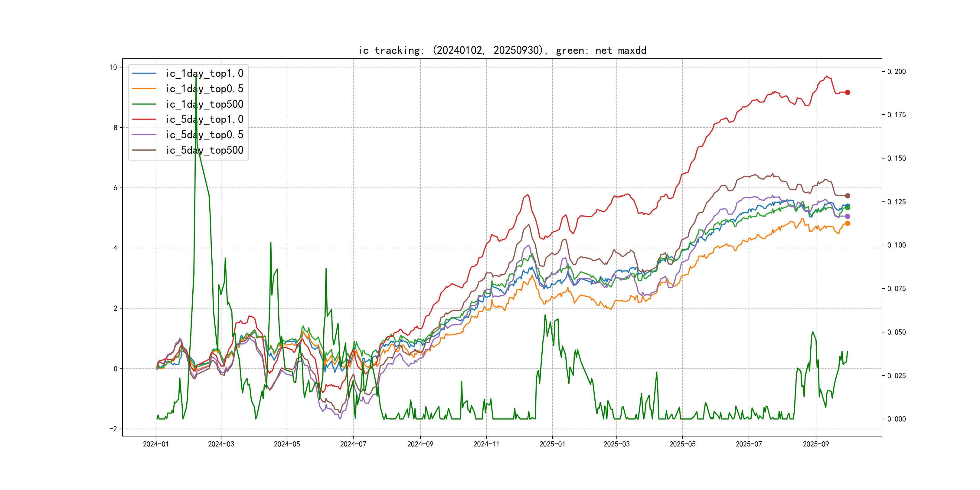Click the red endpoint marker dot
980x490 pixels.
click(x=848, y=93)
